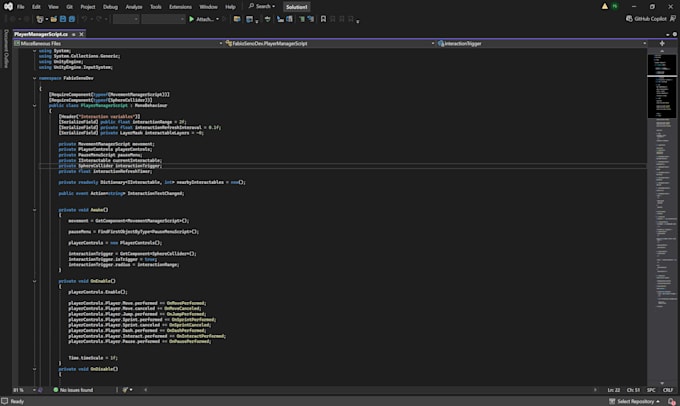Select the PlayerManagerScript.cs tab
The height and width of the screenshot is (406, 680).
point(41,34)
